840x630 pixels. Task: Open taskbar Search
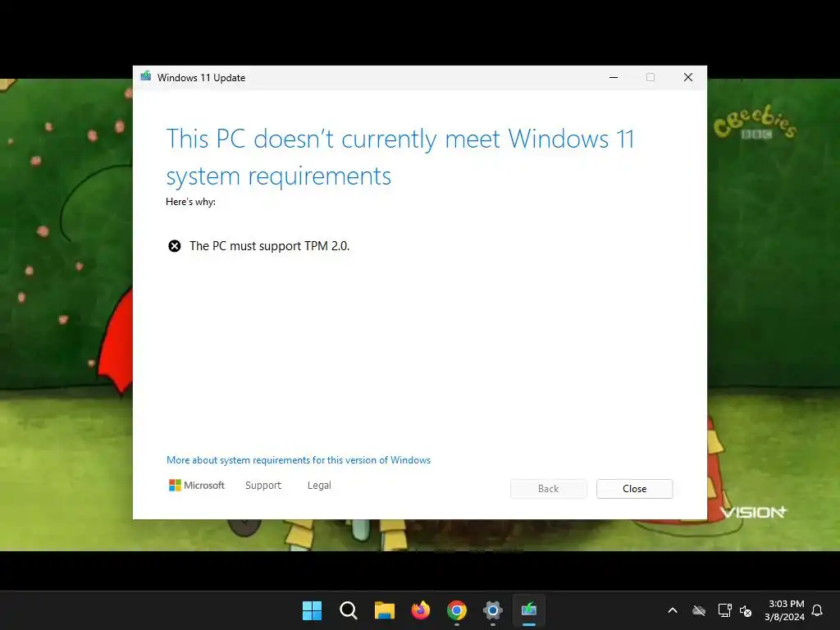(348, 610)
